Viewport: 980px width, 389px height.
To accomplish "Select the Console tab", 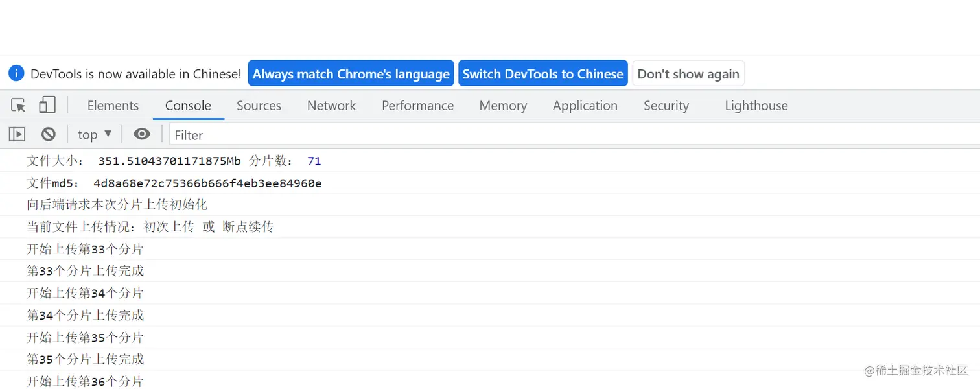I will click(x=188, y=106).
